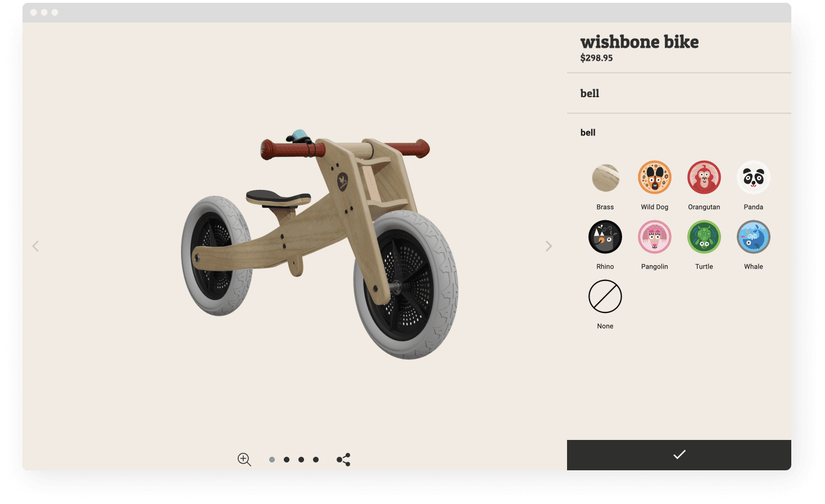Image resolution: width=825 pixels, height=504 pixels.
Task: Go to the previous view with the left arrow
Action: (x=35, y=246)
